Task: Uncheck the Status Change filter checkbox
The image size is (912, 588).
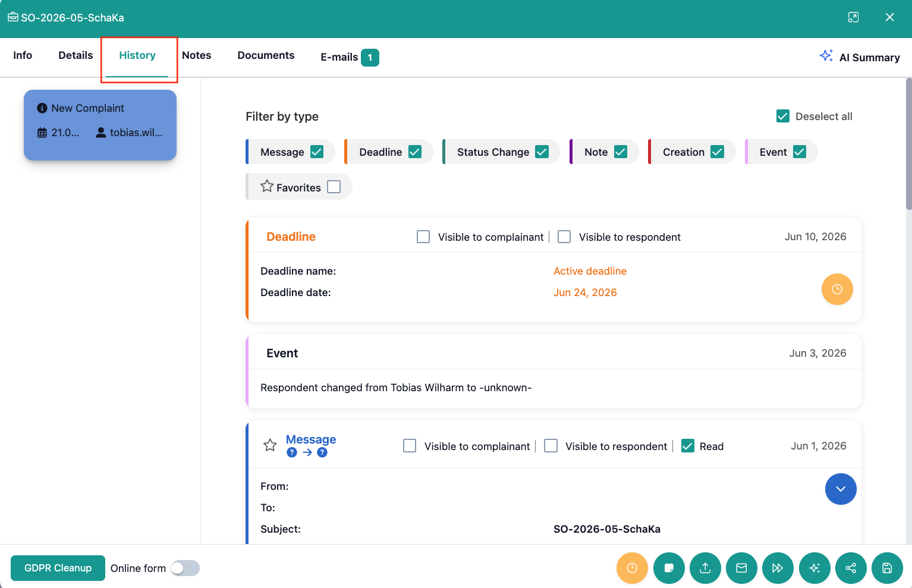Action: (x=542, y=152)
